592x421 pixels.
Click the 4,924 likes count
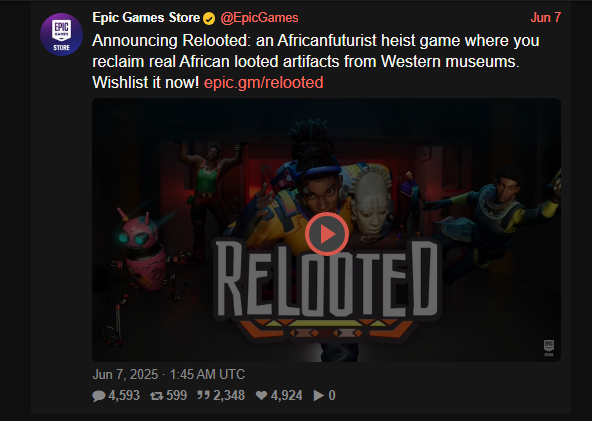[x=286, y=395]
